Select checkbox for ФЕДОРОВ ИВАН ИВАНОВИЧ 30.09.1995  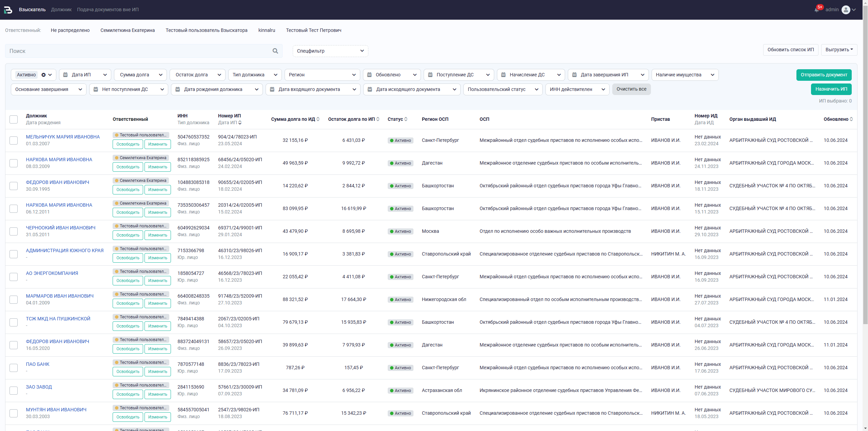[x=14, y=186]
